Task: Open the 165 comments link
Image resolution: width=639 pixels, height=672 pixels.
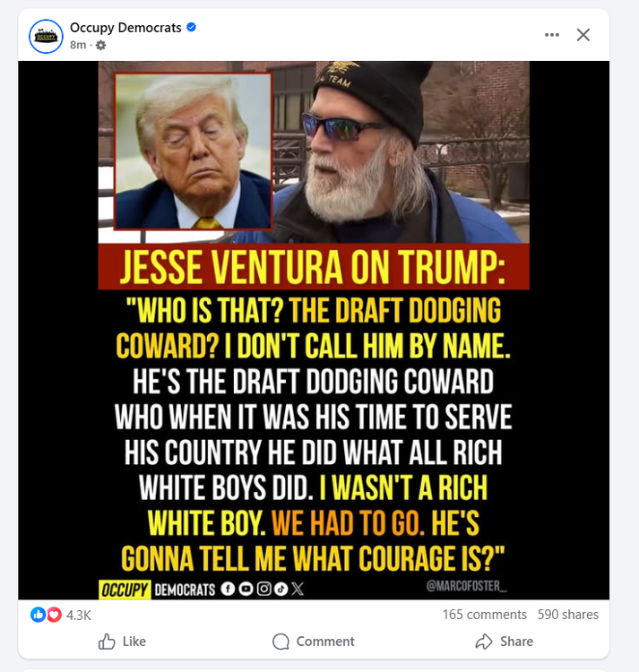Action: [x=484, y=614]
